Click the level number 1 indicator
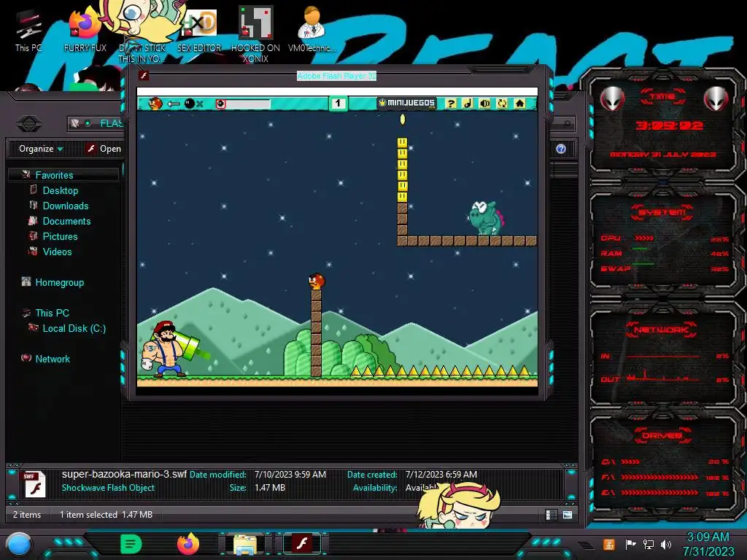 [338, 104]
